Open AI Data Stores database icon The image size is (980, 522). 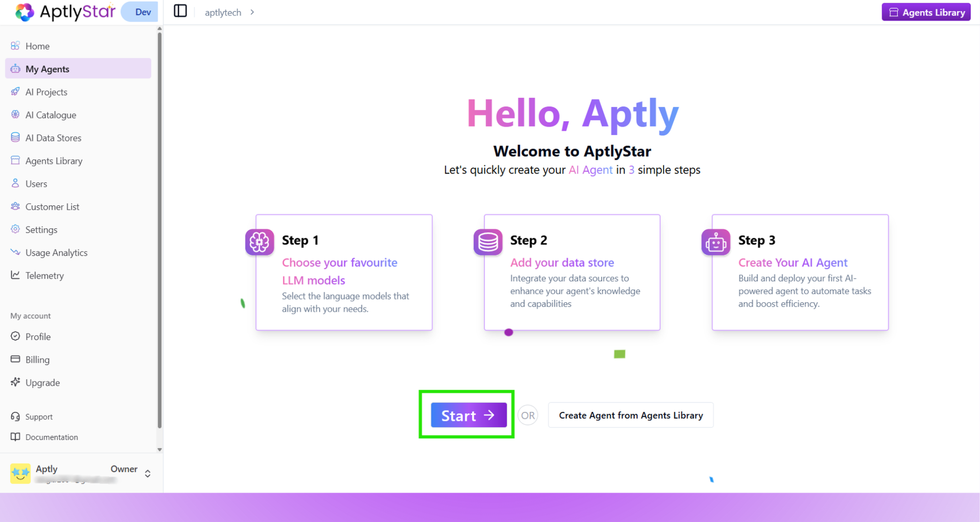16,138
